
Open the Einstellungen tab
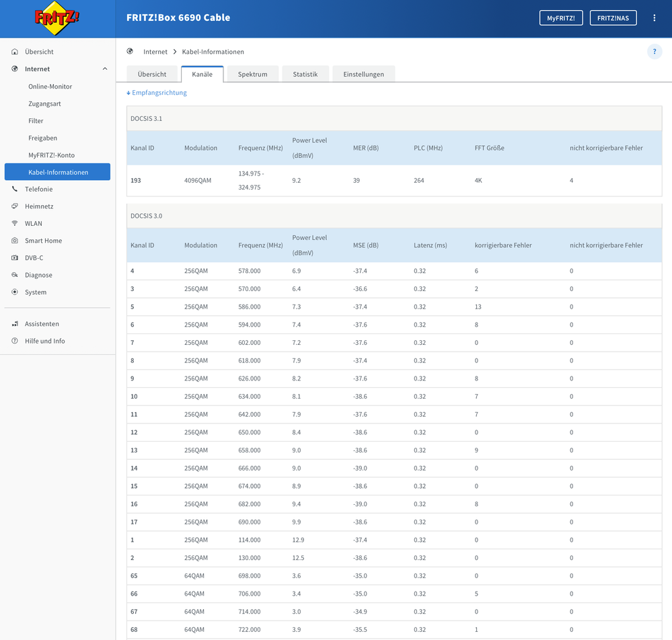pos(363,74)
